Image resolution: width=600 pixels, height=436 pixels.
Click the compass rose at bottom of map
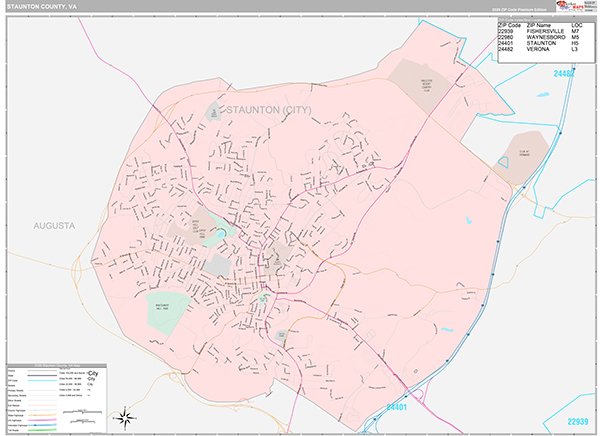click(123, 418)
